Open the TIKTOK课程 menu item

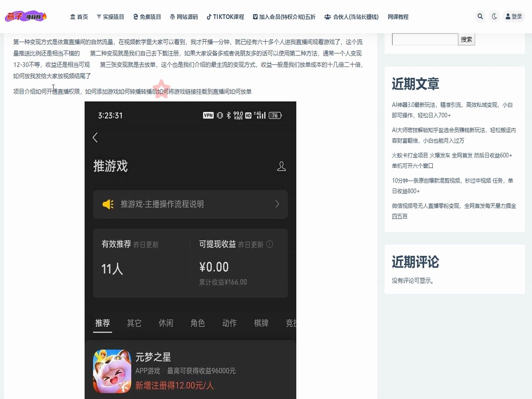(x=225, y=17)
